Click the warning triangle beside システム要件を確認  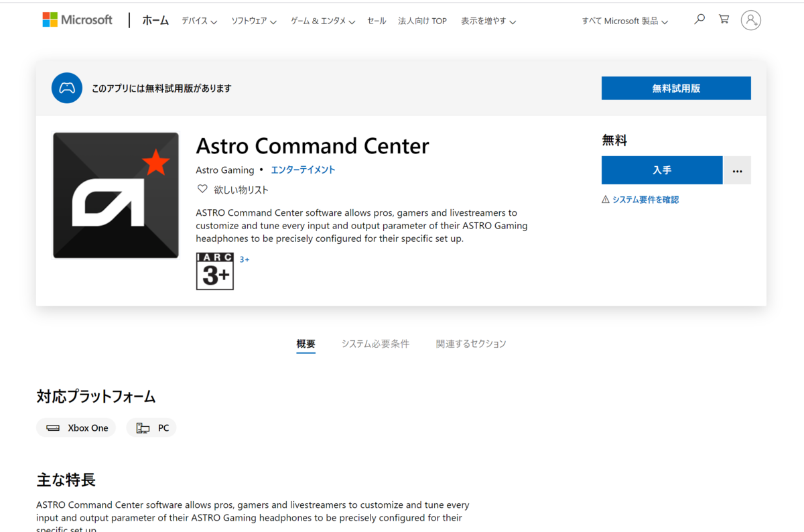coord(606,200)
